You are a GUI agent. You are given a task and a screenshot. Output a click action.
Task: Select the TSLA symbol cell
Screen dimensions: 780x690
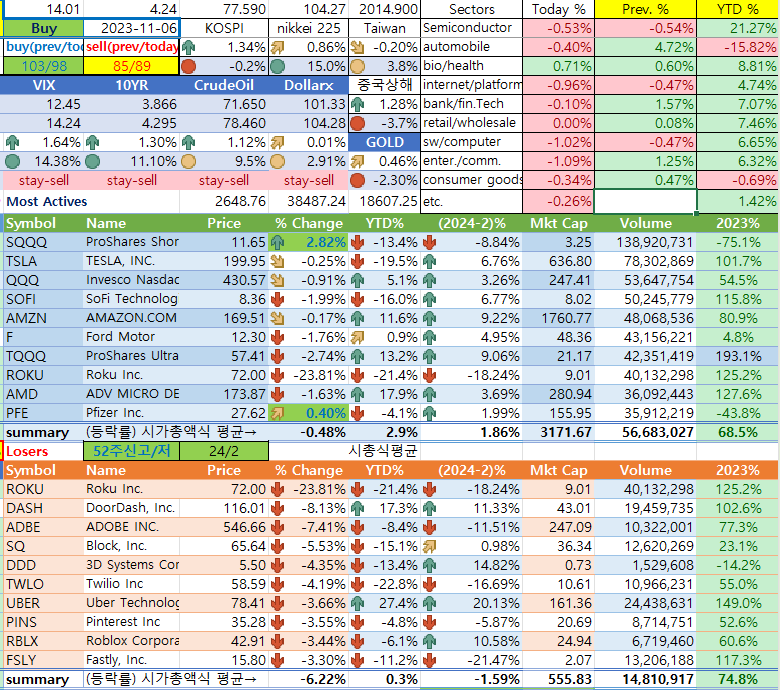pyautogui.click(x=44, y=262)
